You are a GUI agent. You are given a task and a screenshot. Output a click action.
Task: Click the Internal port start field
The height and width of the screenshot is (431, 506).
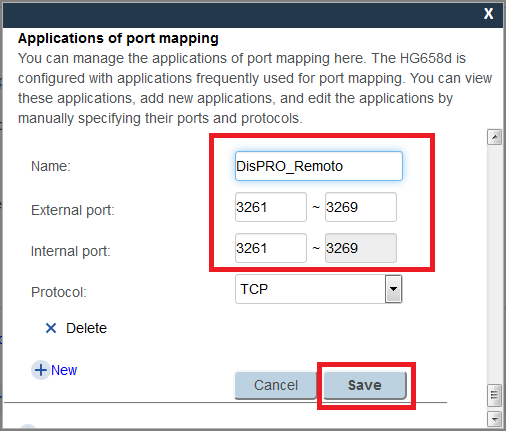[271, 248]
